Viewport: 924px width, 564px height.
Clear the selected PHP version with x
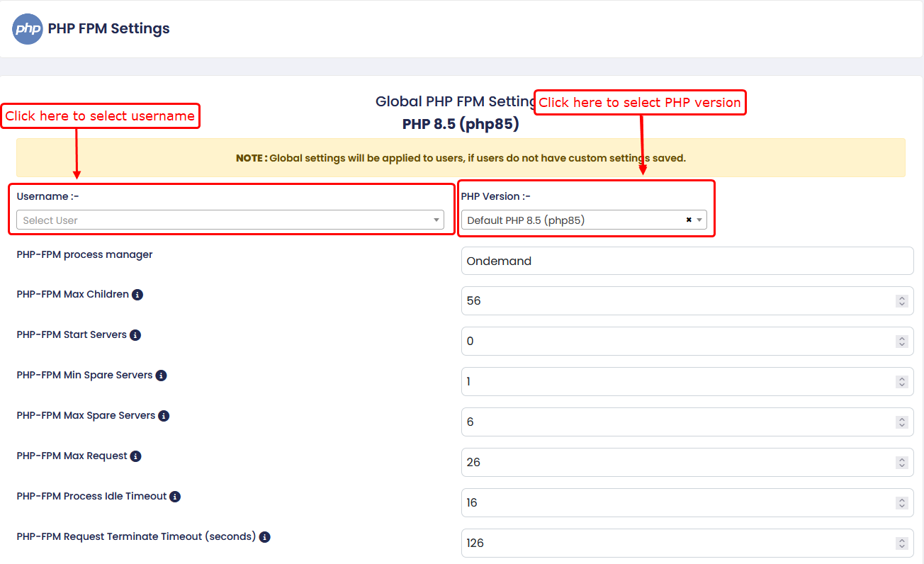tap(688, 220)
